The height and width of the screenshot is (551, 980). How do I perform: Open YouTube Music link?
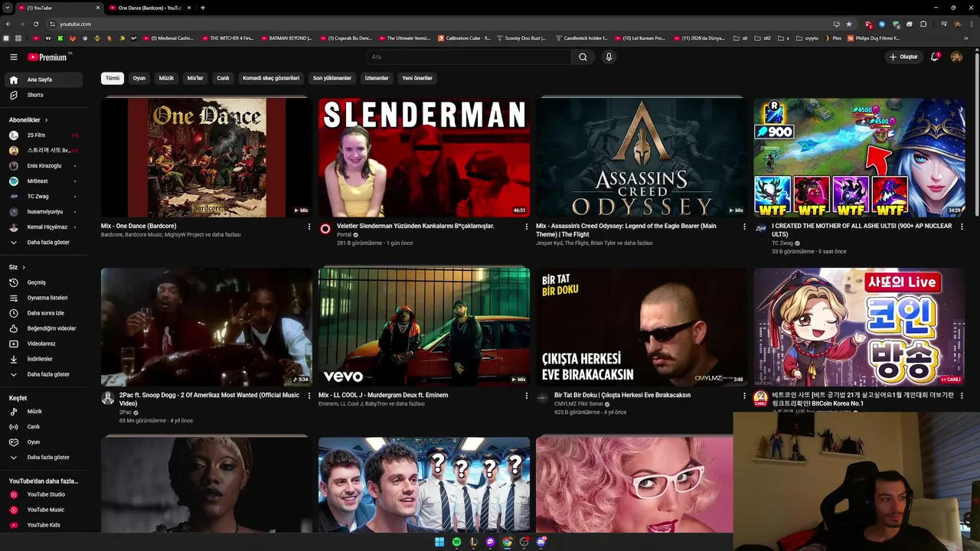click(42, 510)
